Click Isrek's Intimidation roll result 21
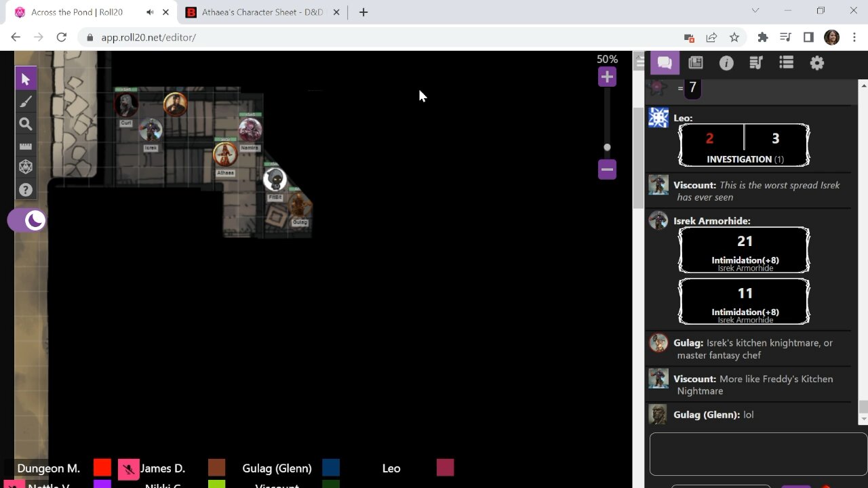Viewport: 868px width, 488px height. (x=745, y=241)
